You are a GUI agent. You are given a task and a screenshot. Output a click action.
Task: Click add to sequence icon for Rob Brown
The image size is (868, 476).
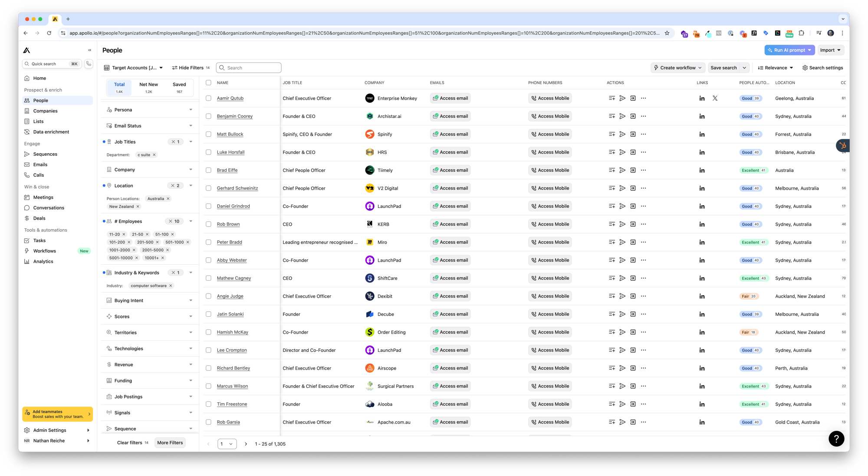point(622,224)
